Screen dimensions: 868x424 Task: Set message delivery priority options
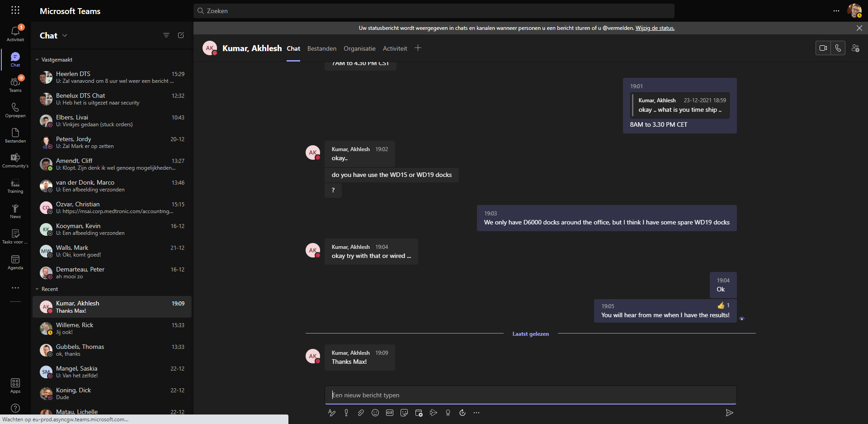point(346,413)
